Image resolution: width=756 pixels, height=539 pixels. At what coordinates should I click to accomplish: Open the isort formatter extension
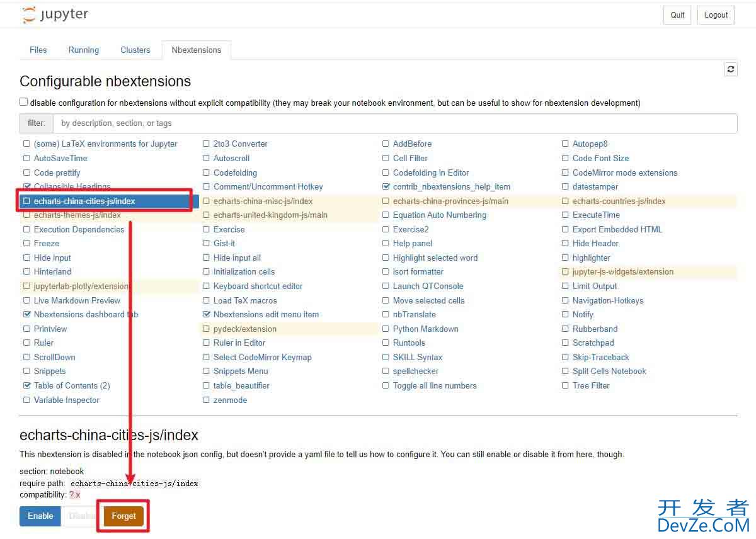tap(418, 271)
